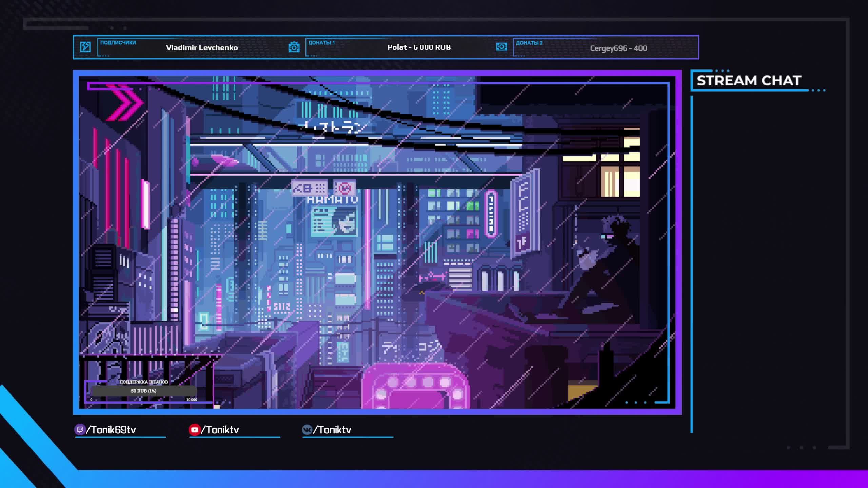The width and height of the screenshot is (868, 488).
Task: Select the ПОДПИСЧИКИ panel label
Action: point(118,43)
